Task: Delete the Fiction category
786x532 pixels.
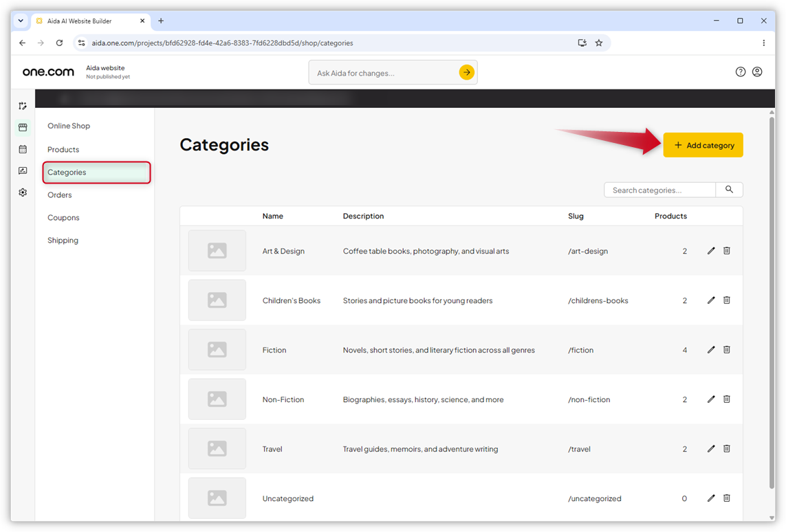Action: pyautogui.click(x=726, y=350)
